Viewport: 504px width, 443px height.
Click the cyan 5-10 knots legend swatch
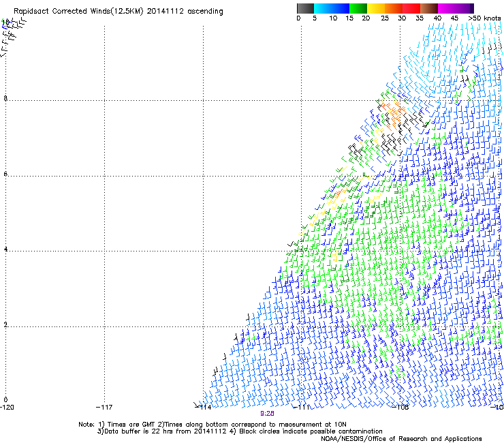click(323, 8)
